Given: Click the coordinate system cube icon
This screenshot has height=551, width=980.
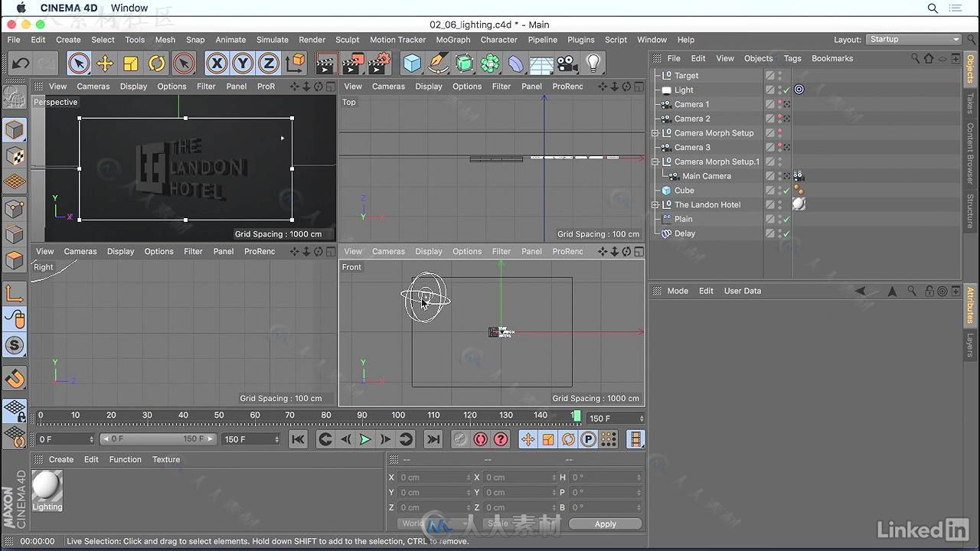Looking at the screenshot, I should click(295, 63).
